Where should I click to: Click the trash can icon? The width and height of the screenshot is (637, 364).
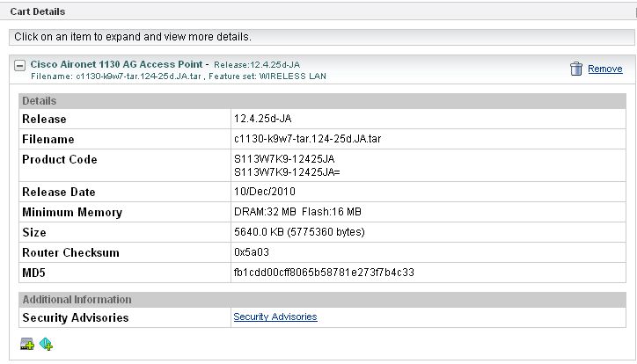pos(575,69)
